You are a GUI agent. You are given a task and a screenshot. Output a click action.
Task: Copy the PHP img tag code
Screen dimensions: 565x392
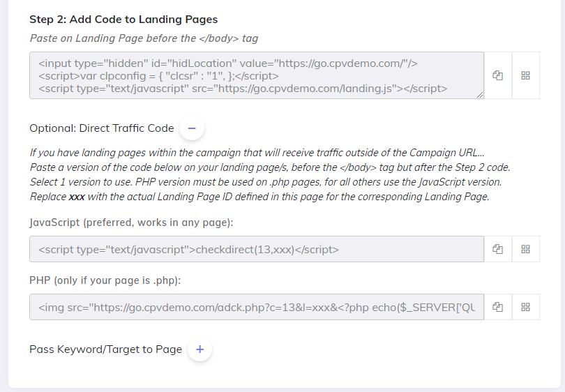(x=497, y=307)
